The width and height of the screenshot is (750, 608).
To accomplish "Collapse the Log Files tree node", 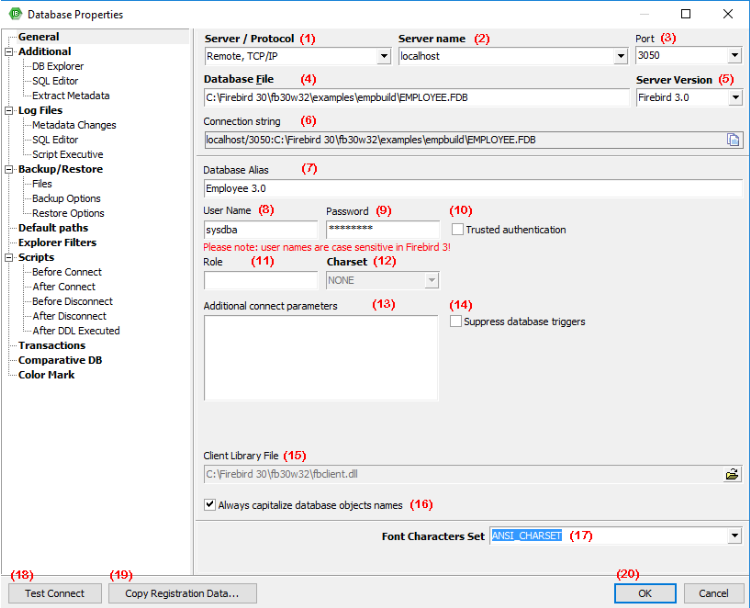I will click(9, 111).
